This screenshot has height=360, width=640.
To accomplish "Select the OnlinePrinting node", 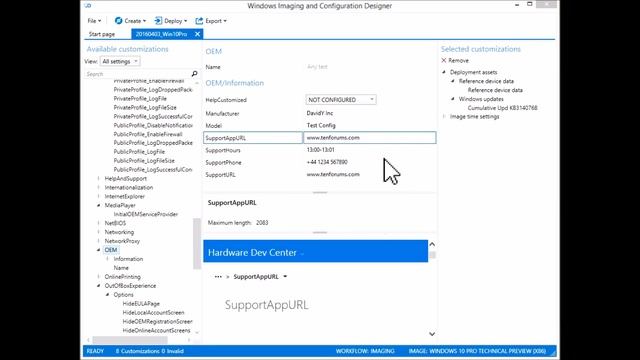I will tap(122, 277).
